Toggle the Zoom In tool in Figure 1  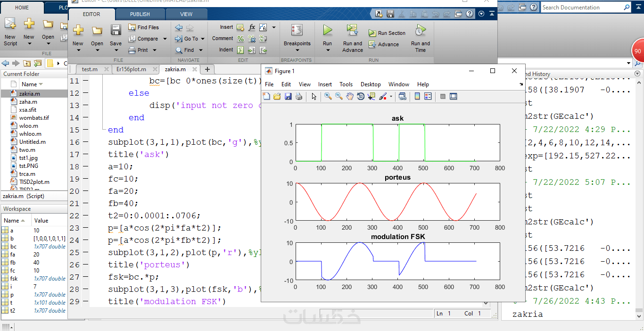328,97
